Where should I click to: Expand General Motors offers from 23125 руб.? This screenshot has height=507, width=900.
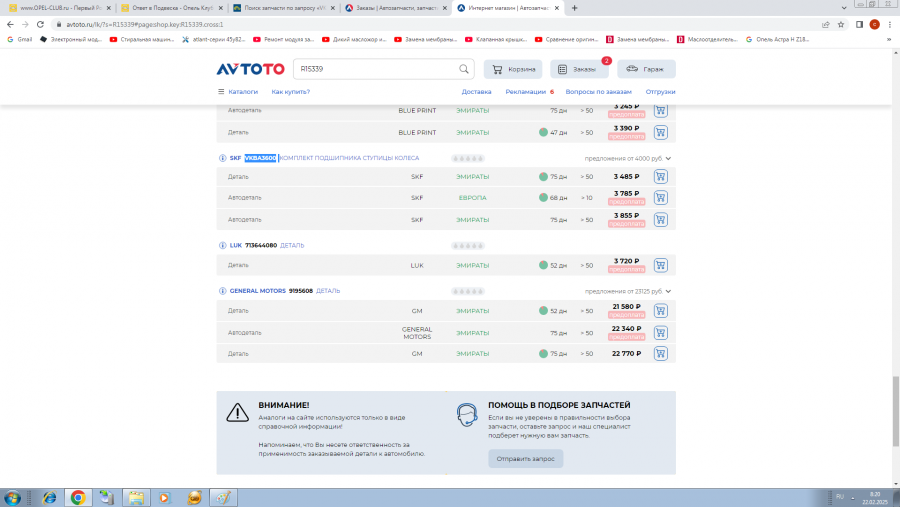(x=668, y=291)
